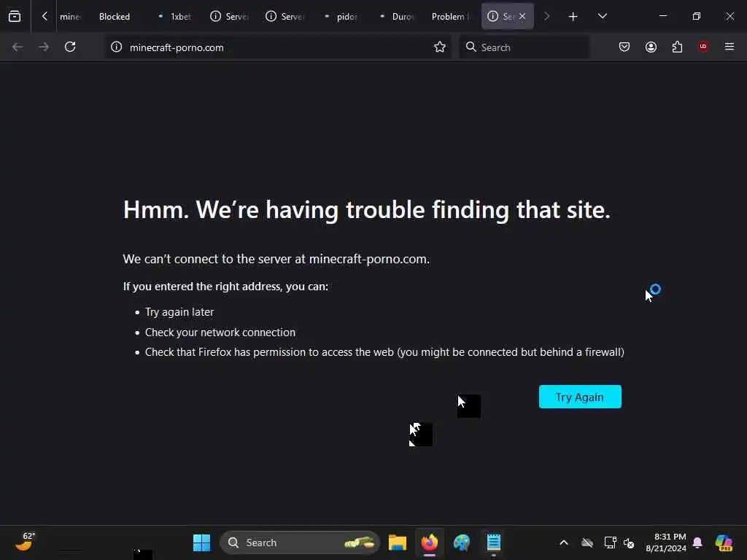Open the notifications bell icon
Viewport: 747px width, 560px height.
coord(697,542)
